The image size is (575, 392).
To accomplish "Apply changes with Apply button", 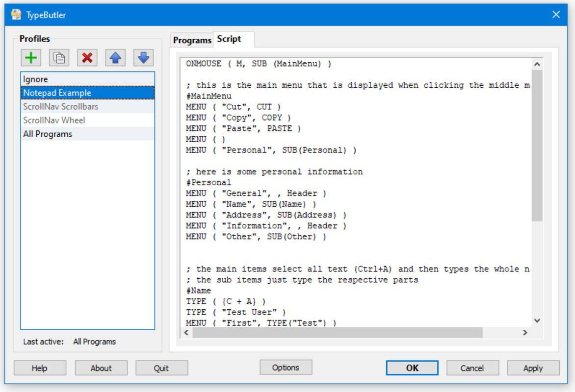I will [533, 368].
